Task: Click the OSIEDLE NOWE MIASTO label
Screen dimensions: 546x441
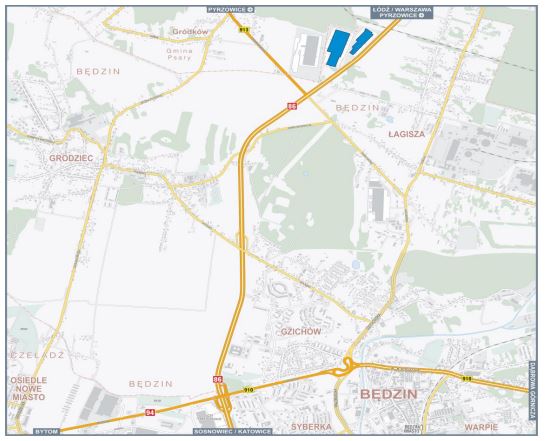Action: [29, 388]
